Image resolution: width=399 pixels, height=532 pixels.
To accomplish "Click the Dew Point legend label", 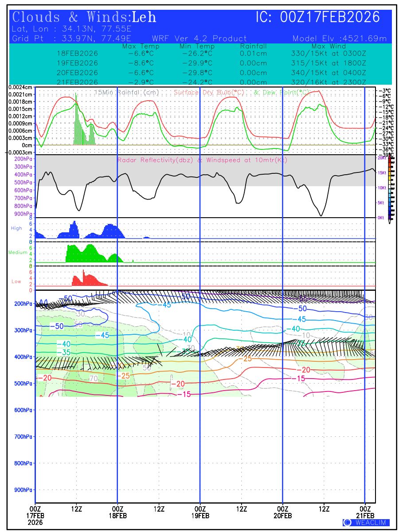I will tap(281, 92).
